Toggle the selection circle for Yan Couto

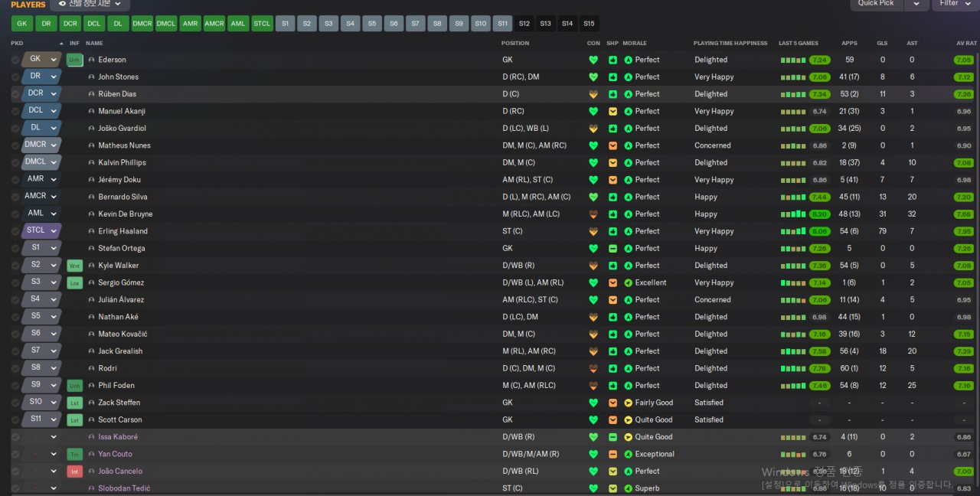pos(15,454)
